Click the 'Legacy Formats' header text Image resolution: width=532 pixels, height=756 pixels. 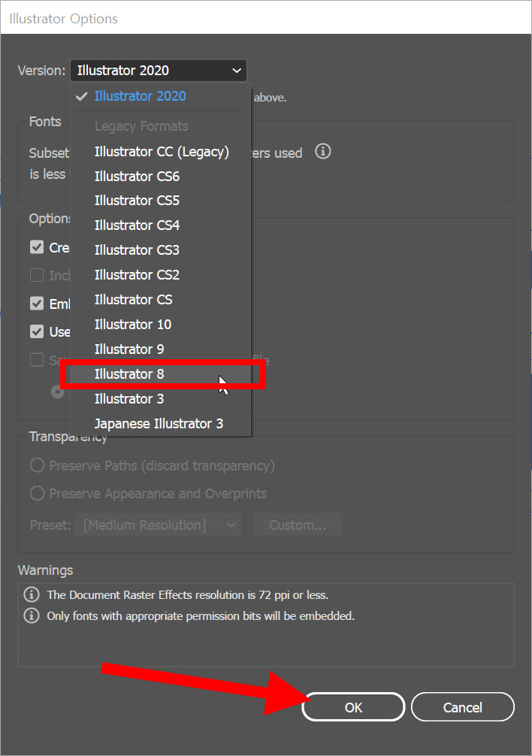[x=141, y=126]
